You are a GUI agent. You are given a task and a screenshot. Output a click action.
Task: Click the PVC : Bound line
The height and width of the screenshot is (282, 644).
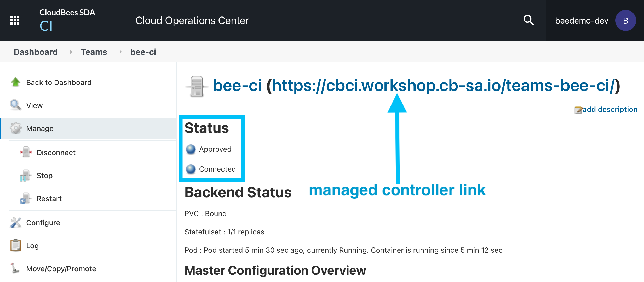coord(205,213)
